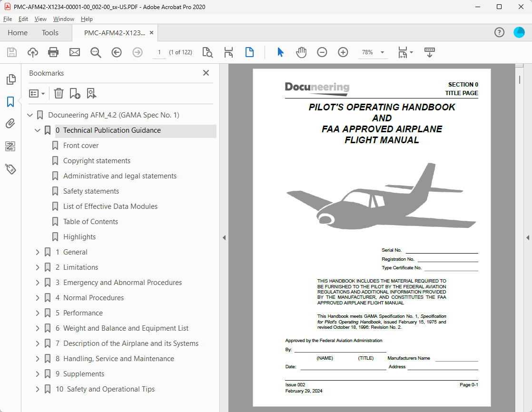Click the search document page icon

pyautogui.click(x=207, y=52)
